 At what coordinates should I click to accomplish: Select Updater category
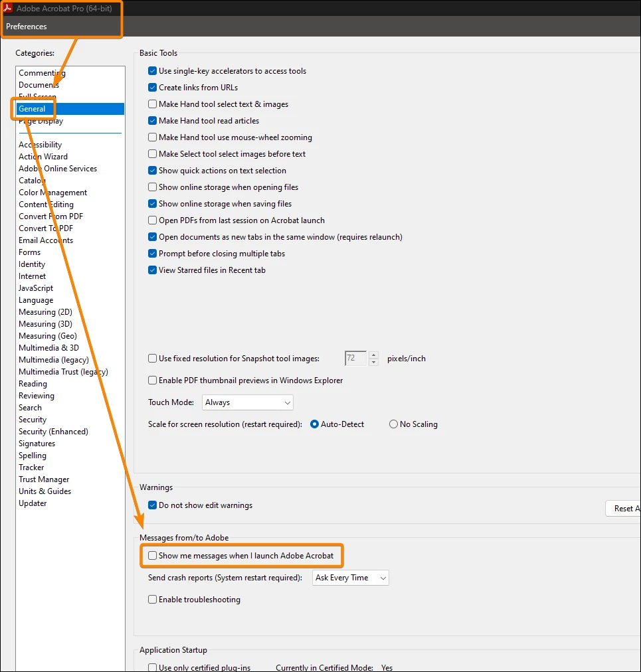(32, 503)
